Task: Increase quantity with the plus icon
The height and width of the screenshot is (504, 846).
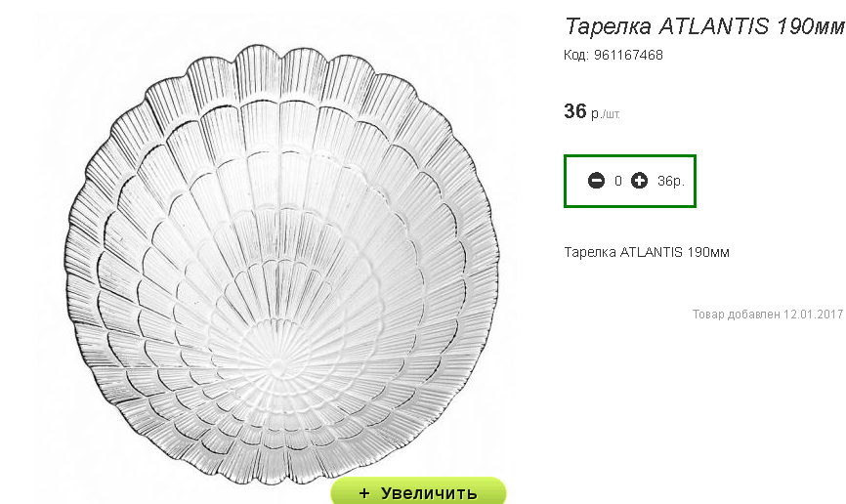Action: click(639, 181)
